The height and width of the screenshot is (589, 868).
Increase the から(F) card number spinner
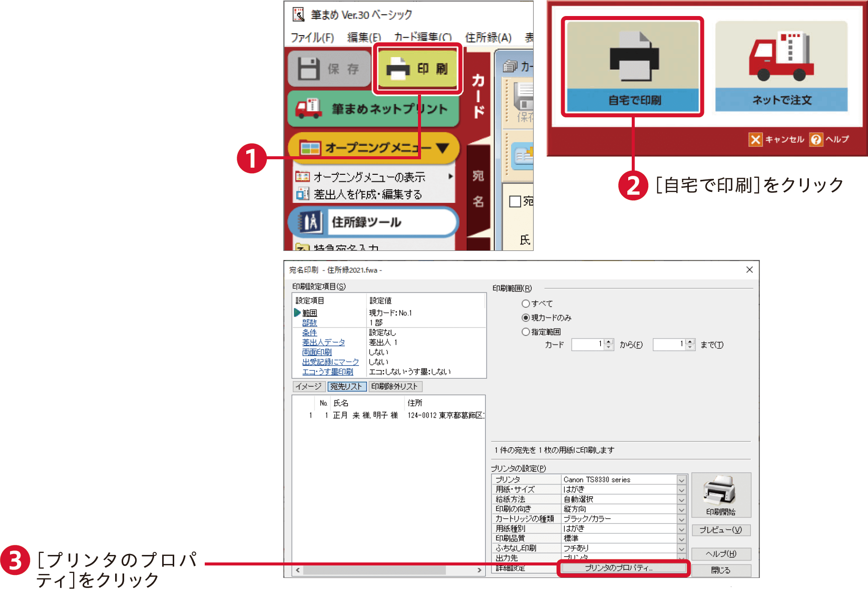point(609,342)
